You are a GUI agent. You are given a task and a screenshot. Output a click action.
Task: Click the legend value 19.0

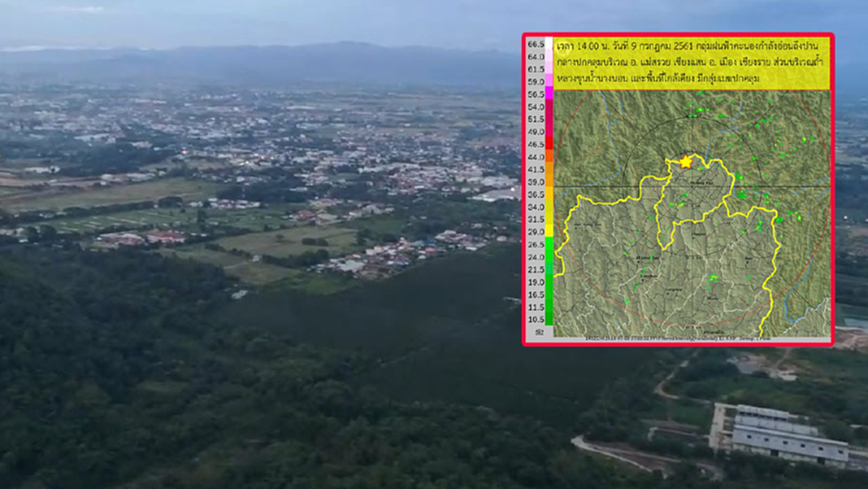[x=536, y=281]
